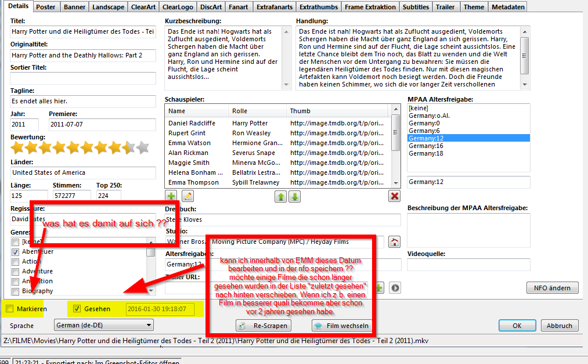Switch to the Theme tab
The height and width of the screenshot is (364, 588).
pyautogui.click(x=474, y=7)
